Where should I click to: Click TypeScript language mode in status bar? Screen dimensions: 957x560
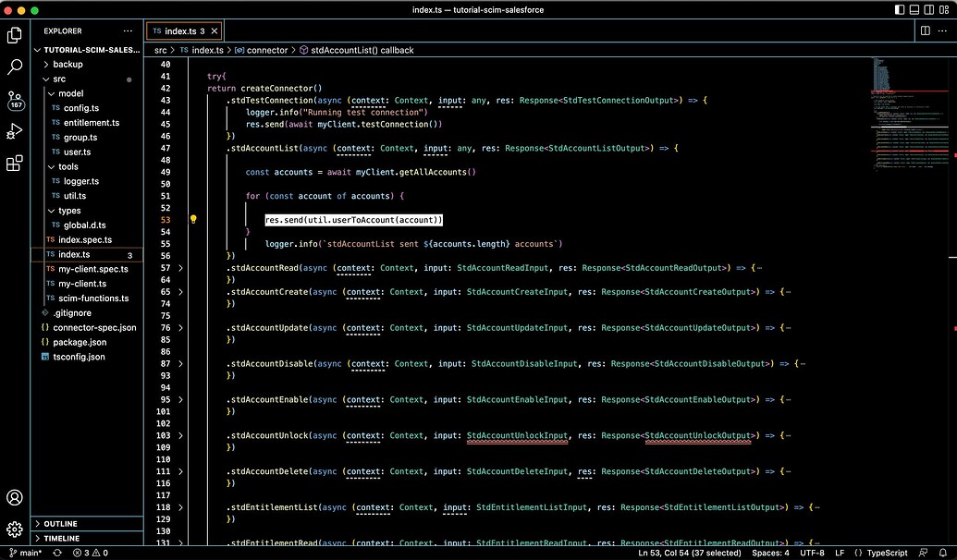pos(889,552)
